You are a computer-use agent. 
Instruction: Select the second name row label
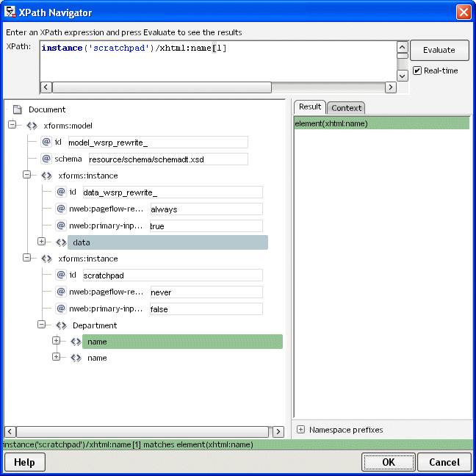[x=97, y=358]
